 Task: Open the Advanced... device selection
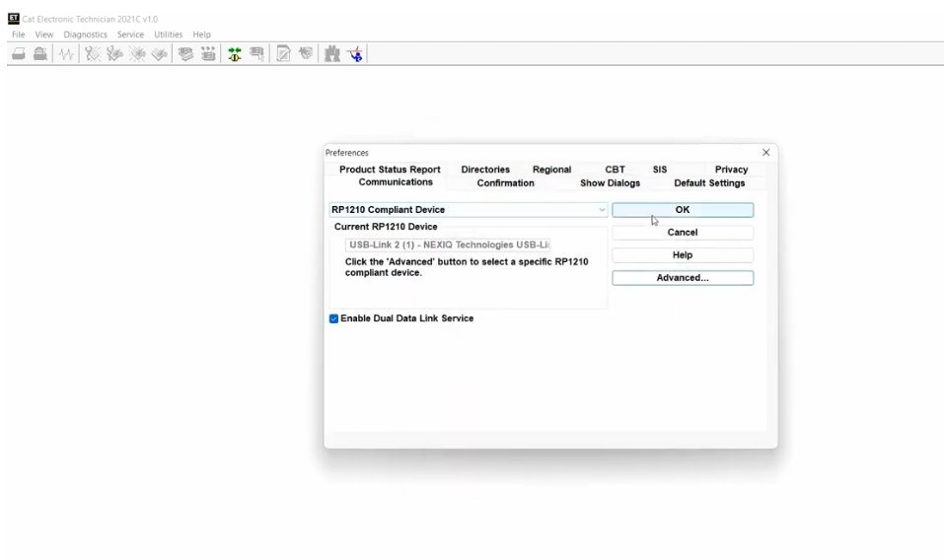click(x=683, y=278)
